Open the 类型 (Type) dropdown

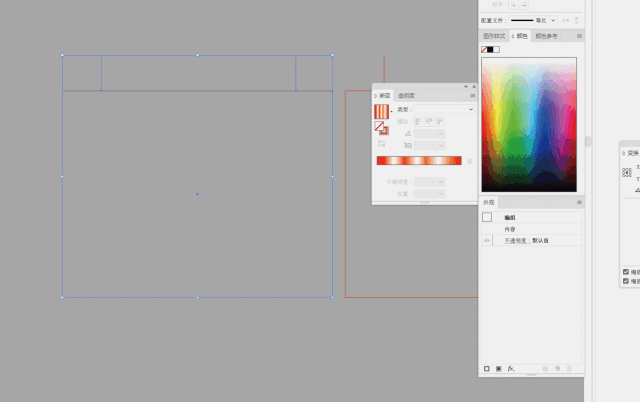[x=444, y=109]
